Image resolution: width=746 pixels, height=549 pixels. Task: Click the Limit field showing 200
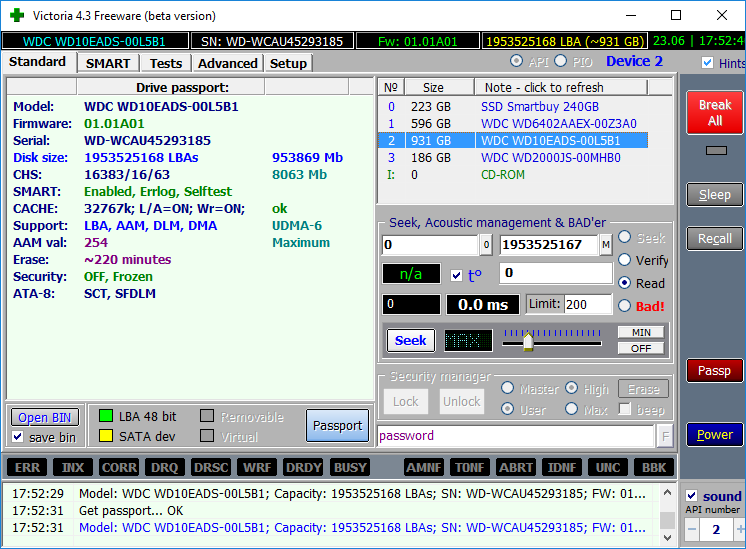coord(588,304)
